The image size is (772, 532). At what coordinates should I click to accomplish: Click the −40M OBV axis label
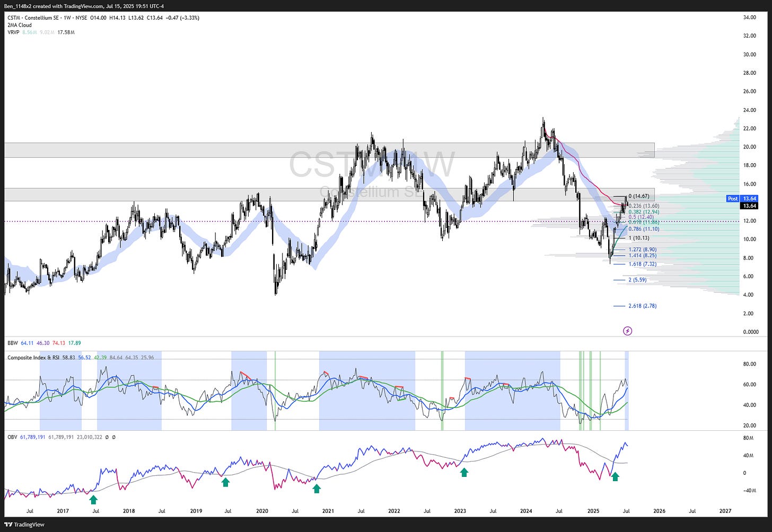749,490
